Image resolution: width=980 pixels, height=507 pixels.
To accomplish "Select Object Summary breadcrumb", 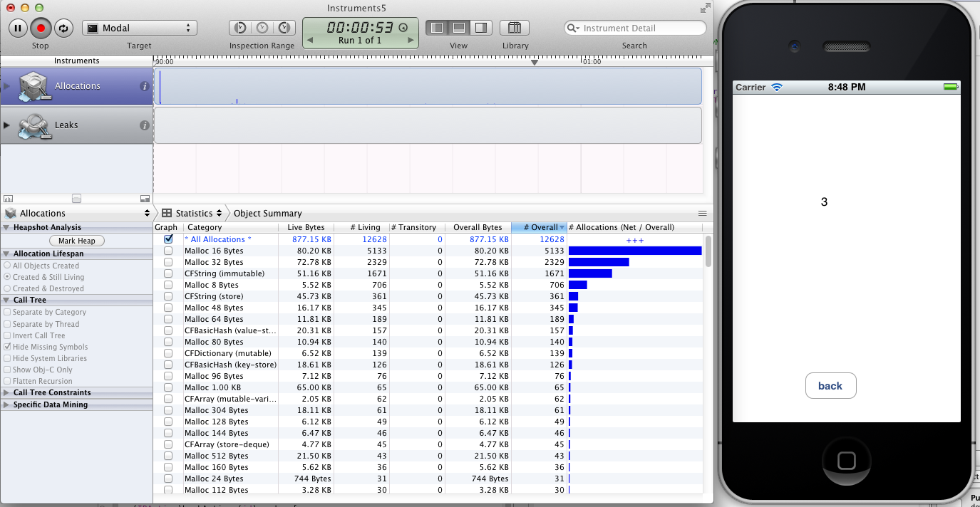I will pyautogui.click(x=267, y=213).
